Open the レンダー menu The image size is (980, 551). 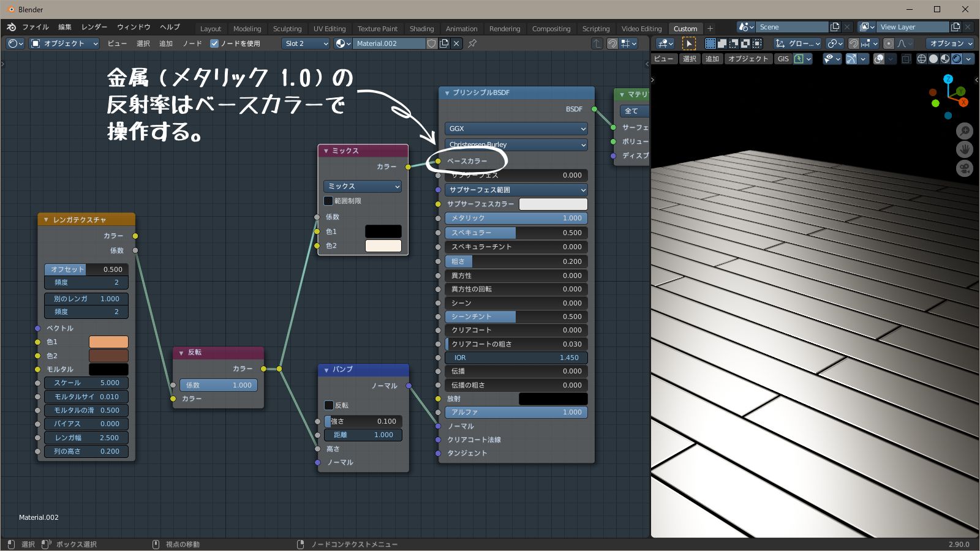pos(94,27)
